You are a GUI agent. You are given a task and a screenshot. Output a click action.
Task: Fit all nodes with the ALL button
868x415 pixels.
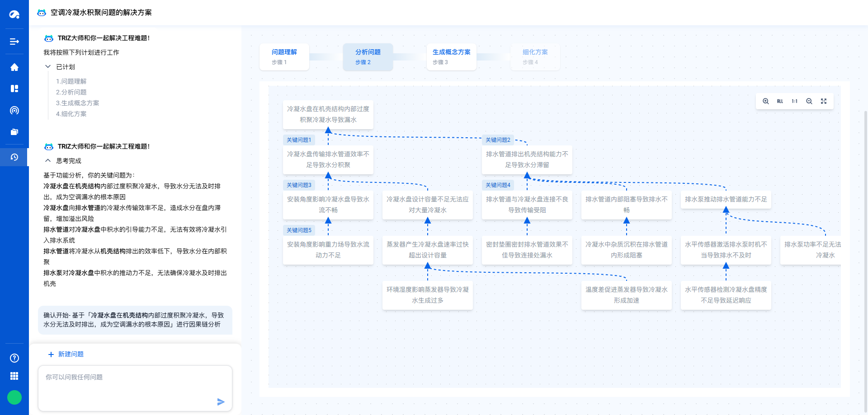(779, 101)
